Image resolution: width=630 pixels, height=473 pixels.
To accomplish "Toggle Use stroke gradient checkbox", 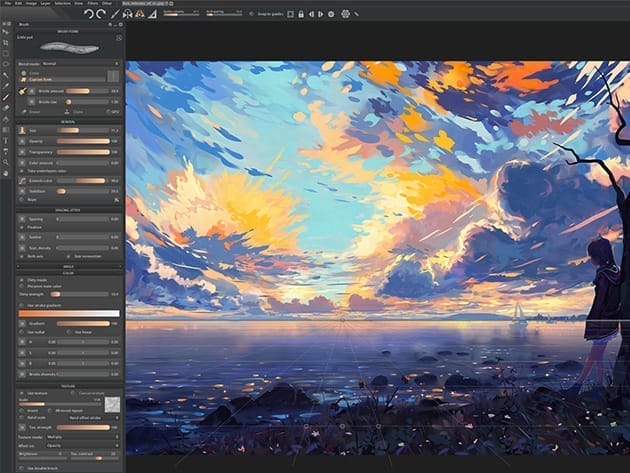I will point(20,302).
